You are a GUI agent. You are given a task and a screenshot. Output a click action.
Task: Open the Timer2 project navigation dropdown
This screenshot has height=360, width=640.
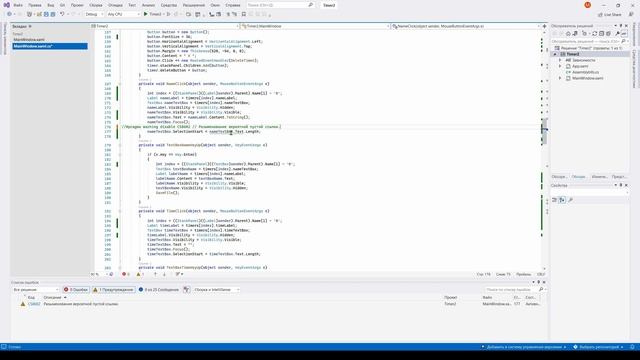165,26
